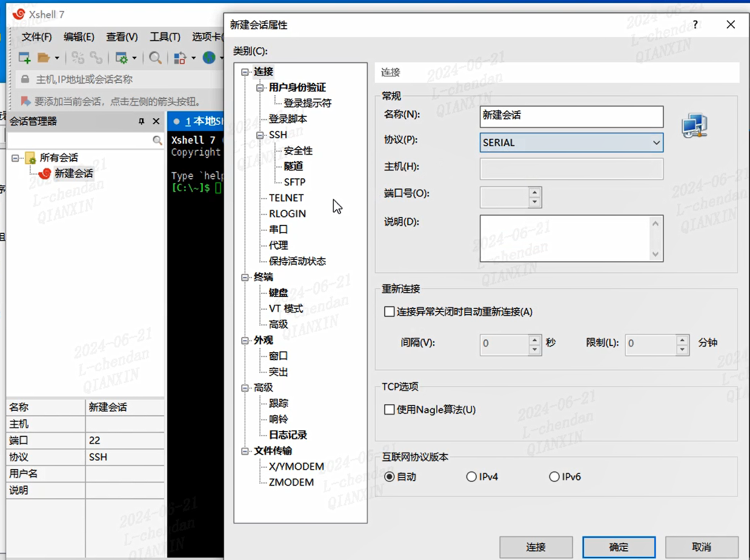The height and width of the screenshot is (560, 750).
Task: Click the lock icon in the address bar
Action: [x=25, y=79]
